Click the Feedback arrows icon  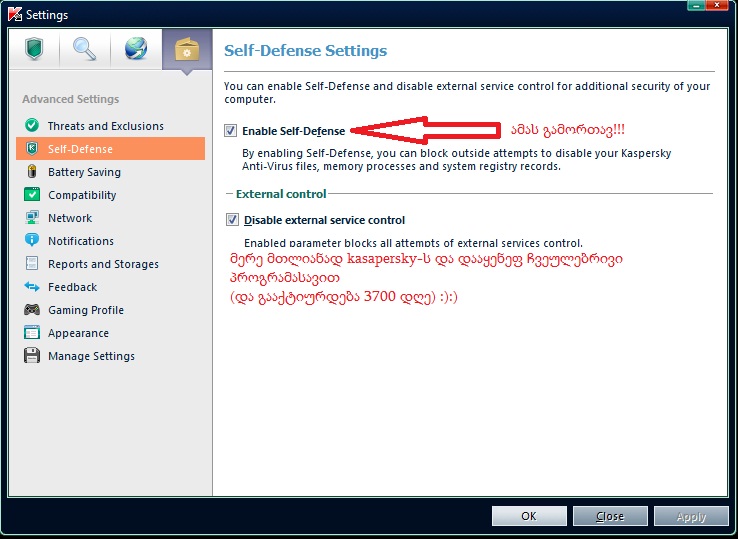[32, 286]
